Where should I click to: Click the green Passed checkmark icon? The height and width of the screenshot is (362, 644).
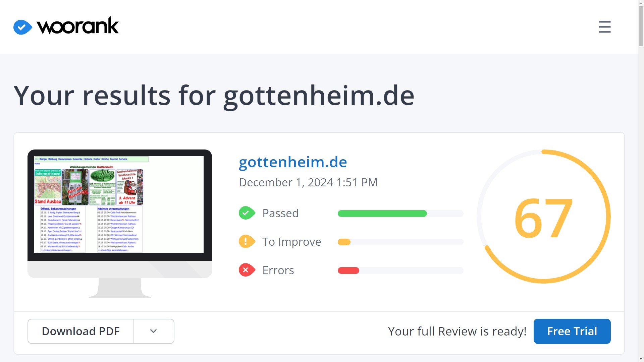click(x=247, y=213)
